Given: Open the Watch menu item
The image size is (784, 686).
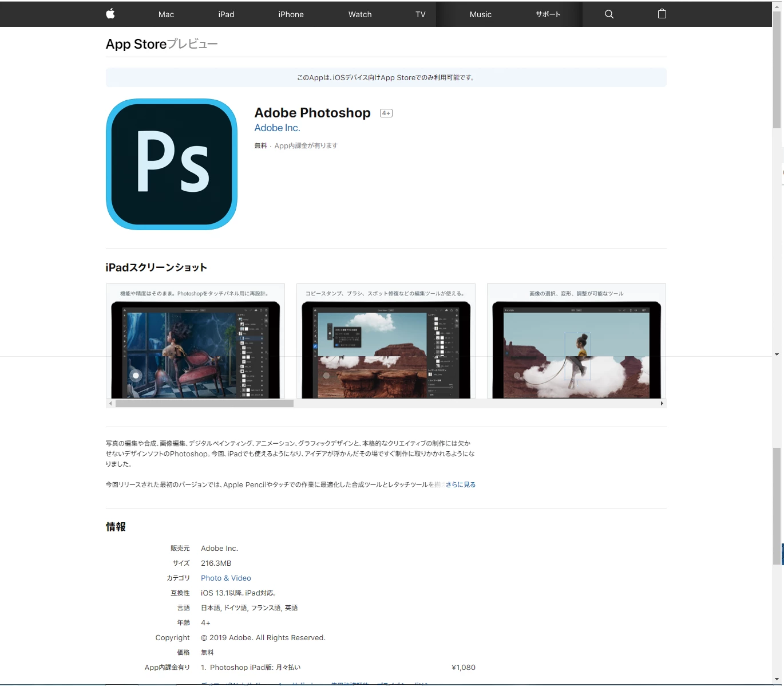Looking at the screenshot, I should pyautogui.click(x=360, y=14).
